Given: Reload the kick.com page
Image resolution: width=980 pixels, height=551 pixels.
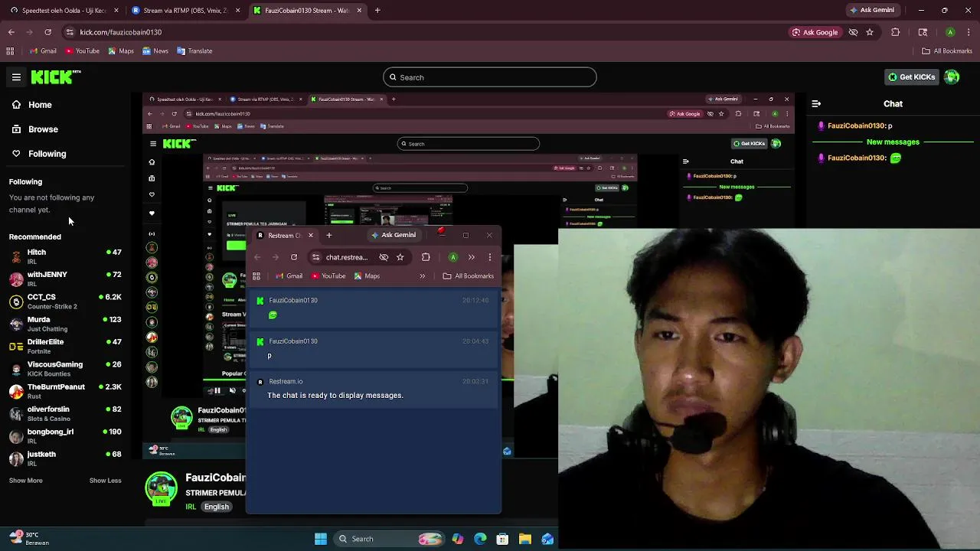Looking at the screenshot, I should pos(47,32).
